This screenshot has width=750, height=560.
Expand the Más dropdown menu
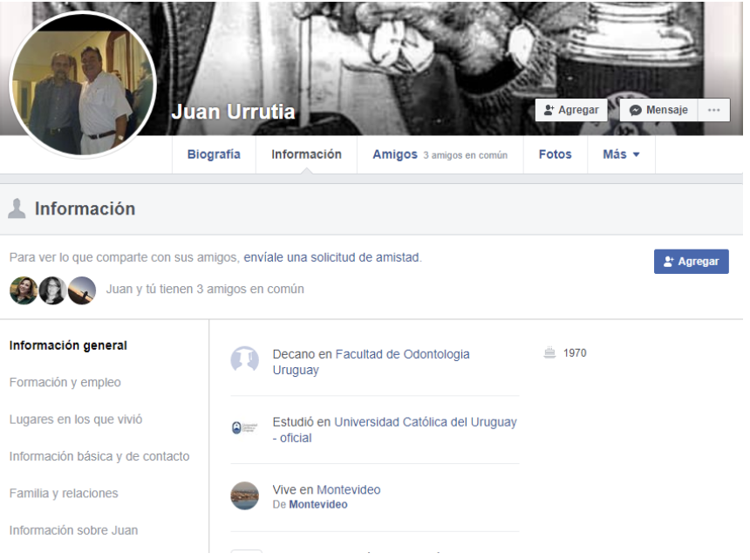pyautogui.click(x=621, y=154)
